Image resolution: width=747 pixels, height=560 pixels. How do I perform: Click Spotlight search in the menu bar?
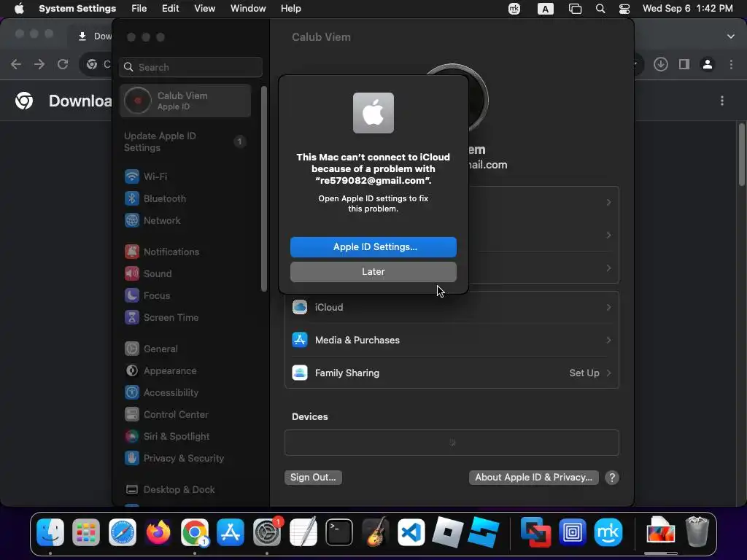point(600,9)
